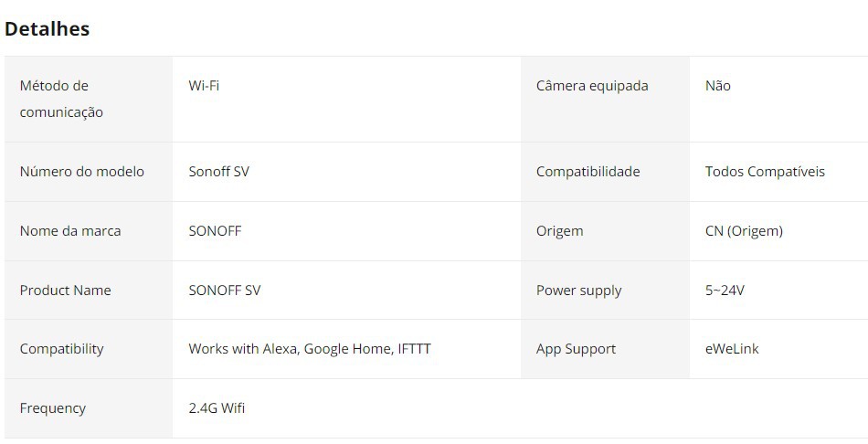Select the CN (Origem) value

coord(744,231)
